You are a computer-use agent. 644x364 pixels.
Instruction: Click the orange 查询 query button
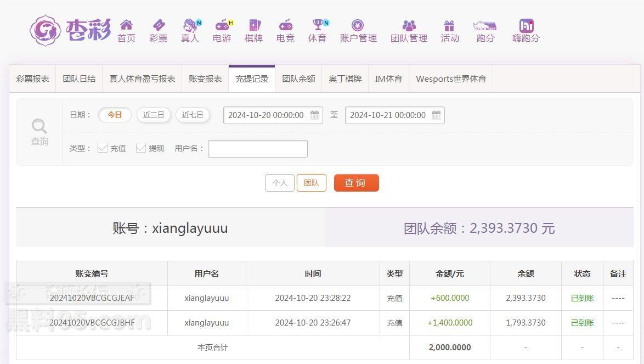(357, 183)
